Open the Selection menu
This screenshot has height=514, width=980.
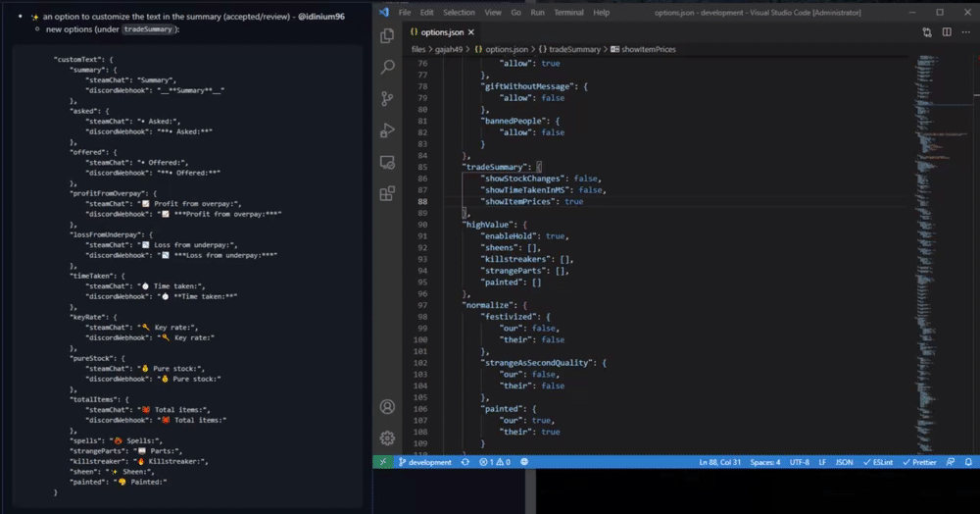(x=460, y=13)
